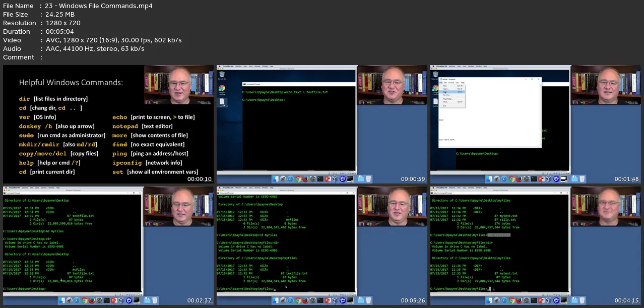Click the 'cd myFiles' command in 00:03:26 frame
This screenshot has height=308, width=644.
pyautogui.click(x=269, y=235)
